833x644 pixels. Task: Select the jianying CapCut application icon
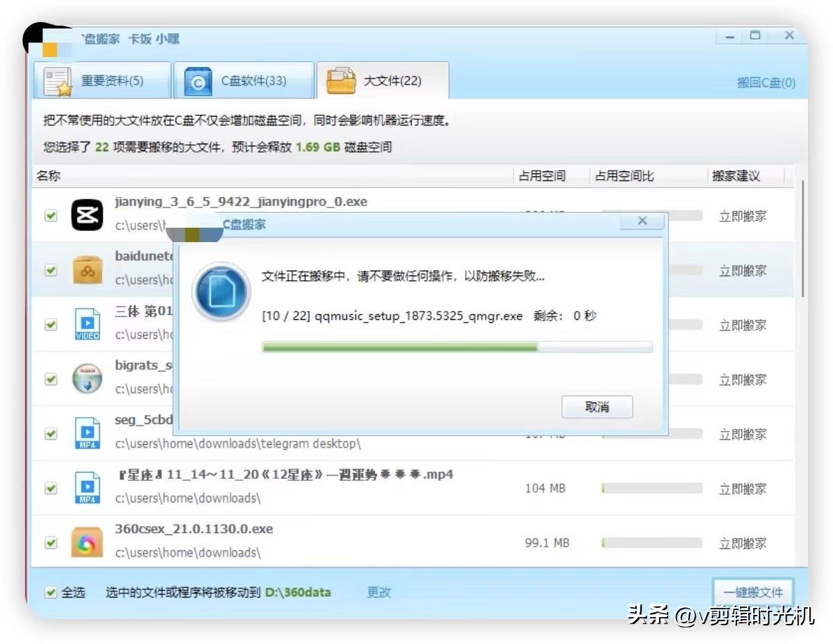tap(87, 216)
